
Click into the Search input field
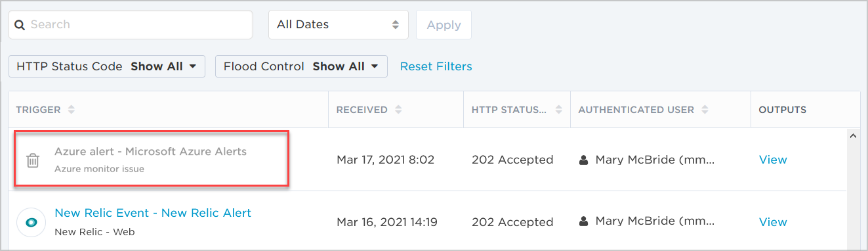131,25
